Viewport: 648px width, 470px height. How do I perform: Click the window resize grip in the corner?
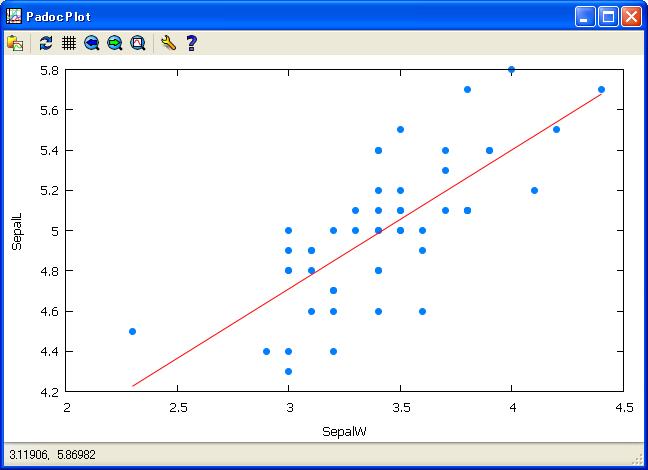tap(638, 460)
